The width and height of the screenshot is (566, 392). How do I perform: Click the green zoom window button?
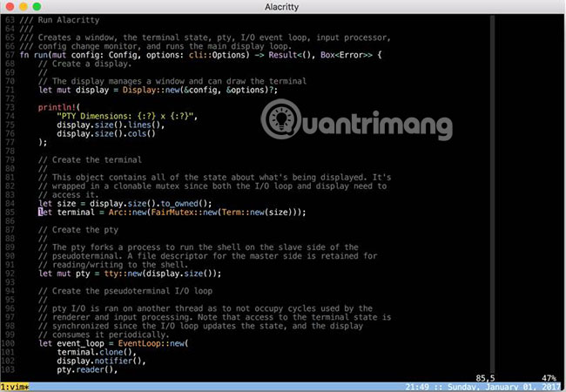[x=37, y=6]
